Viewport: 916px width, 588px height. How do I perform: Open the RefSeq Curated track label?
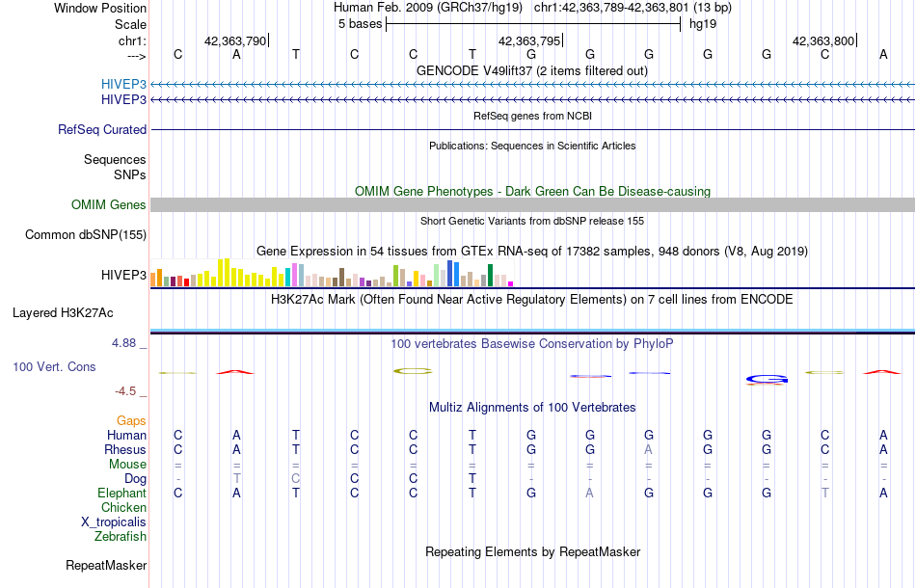tap(101, 129)
